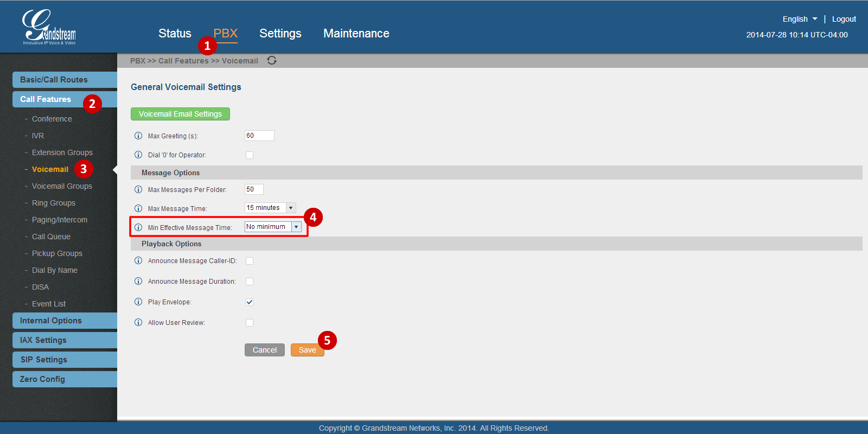Click info icon for Announce Message Caller-ID
The width and height of the screenshot is (868, 434).
coord(138,261)
